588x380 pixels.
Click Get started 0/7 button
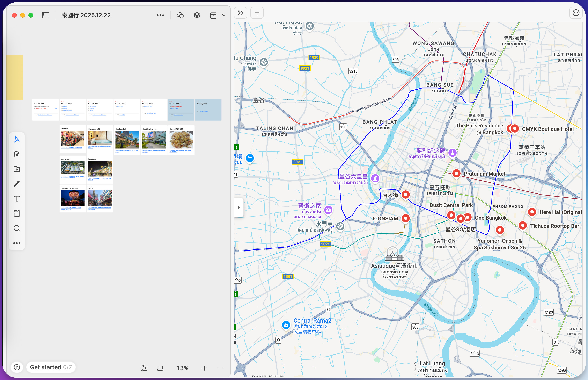pos(51,367)
